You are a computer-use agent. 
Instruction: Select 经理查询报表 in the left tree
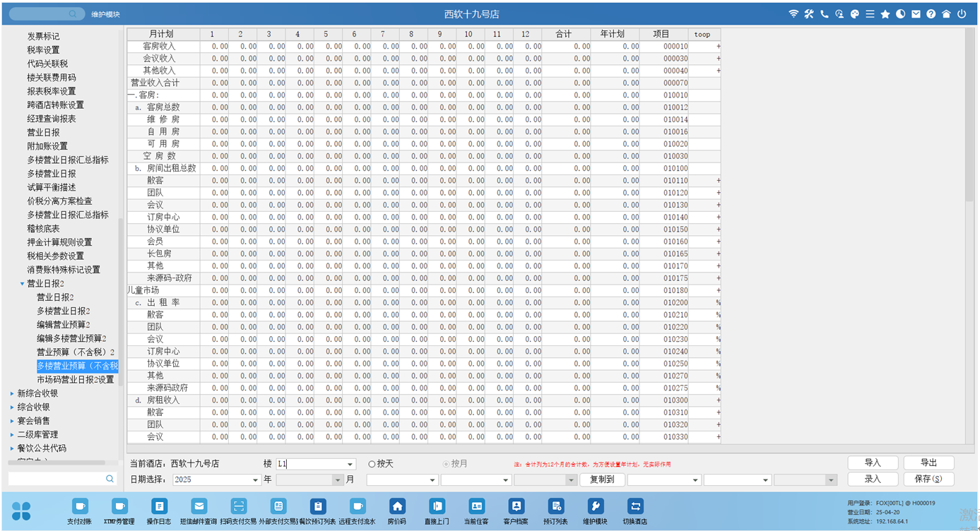52,119
